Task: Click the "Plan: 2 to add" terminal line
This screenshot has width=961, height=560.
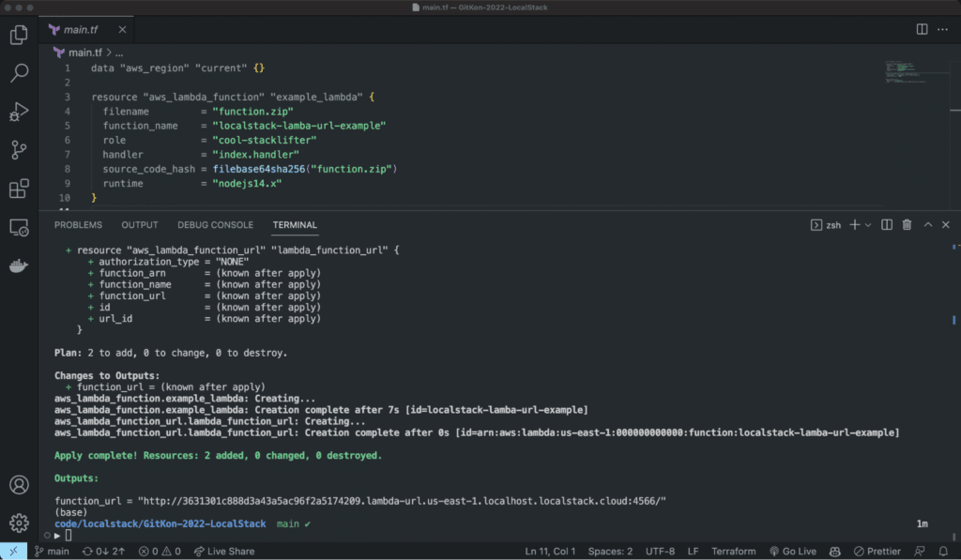Action: click(171, 353)
